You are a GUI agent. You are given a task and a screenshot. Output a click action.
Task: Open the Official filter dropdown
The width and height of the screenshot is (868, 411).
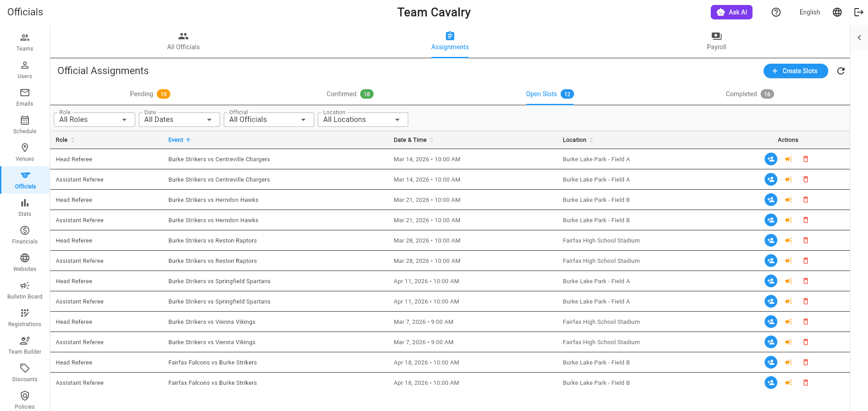click(x=269, y=120)
